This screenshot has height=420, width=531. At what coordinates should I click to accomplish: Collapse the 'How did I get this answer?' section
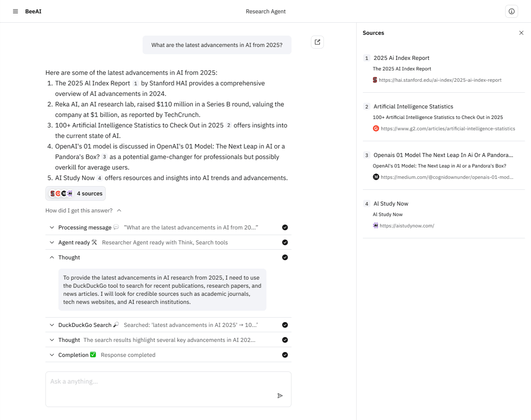(x=119, y=210)
